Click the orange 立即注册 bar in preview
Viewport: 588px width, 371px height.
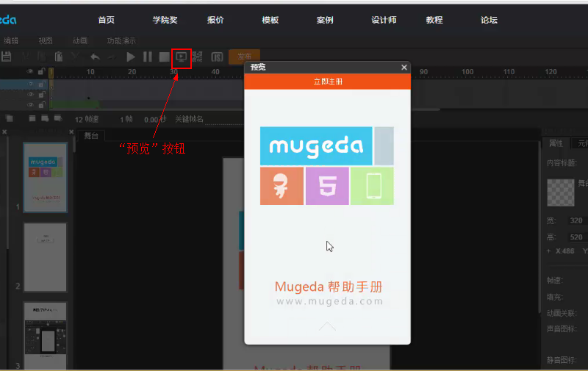[327, 82]
